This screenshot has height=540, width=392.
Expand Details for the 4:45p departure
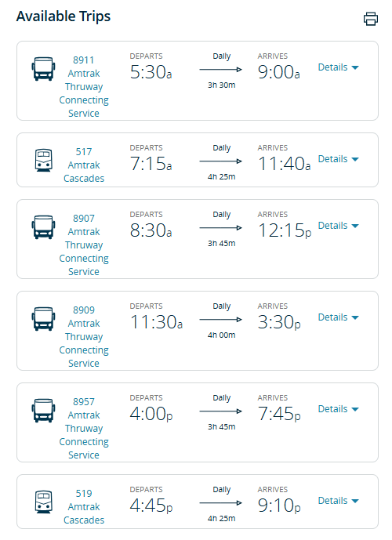pos(338,500)
